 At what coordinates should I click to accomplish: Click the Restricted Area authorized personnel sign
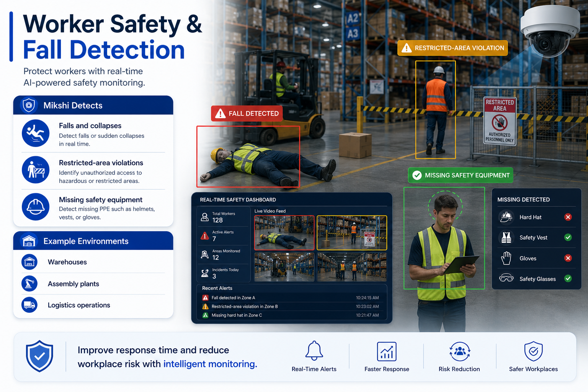[500, 121]
